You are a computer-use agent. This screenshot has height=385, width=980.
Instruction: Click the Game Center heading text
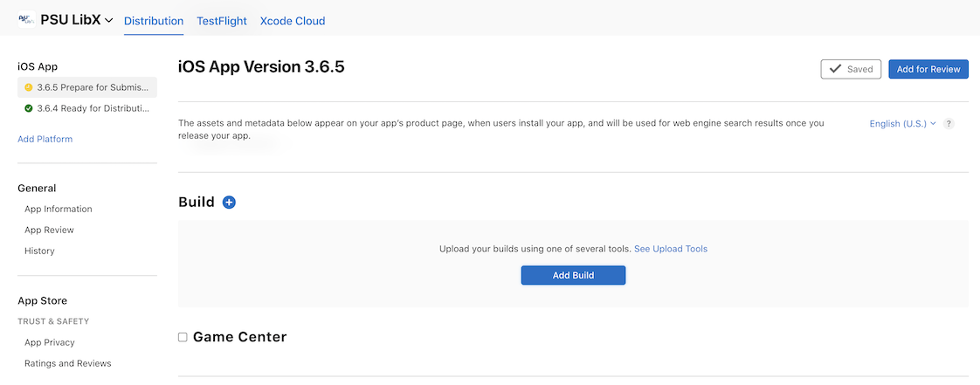(x=240, y=337)
